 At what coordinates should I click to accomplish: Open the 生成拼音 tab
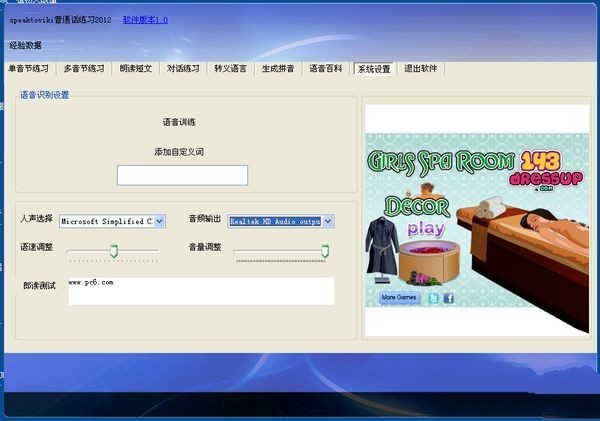pyautogui.click(x=278, y=69)
